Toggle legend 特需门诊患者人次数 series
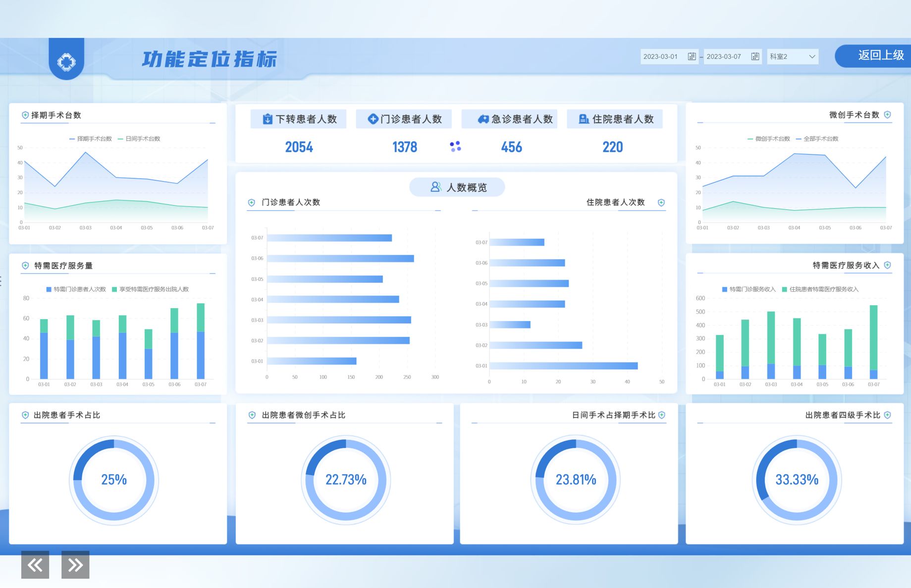Viewport: 911px width, 588px height. coord(76,289)
